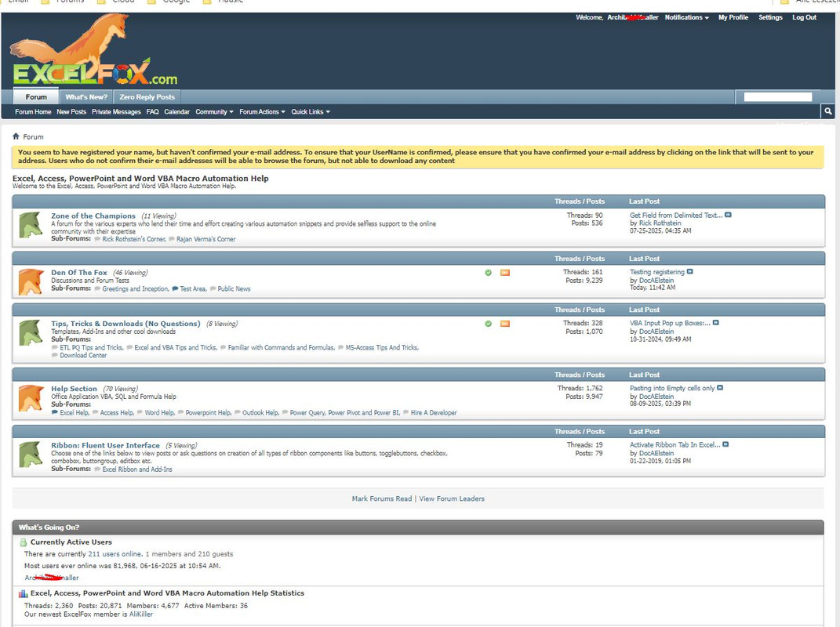Click the Ribbon Fluent User Interface fox icon

click(31, 455)
